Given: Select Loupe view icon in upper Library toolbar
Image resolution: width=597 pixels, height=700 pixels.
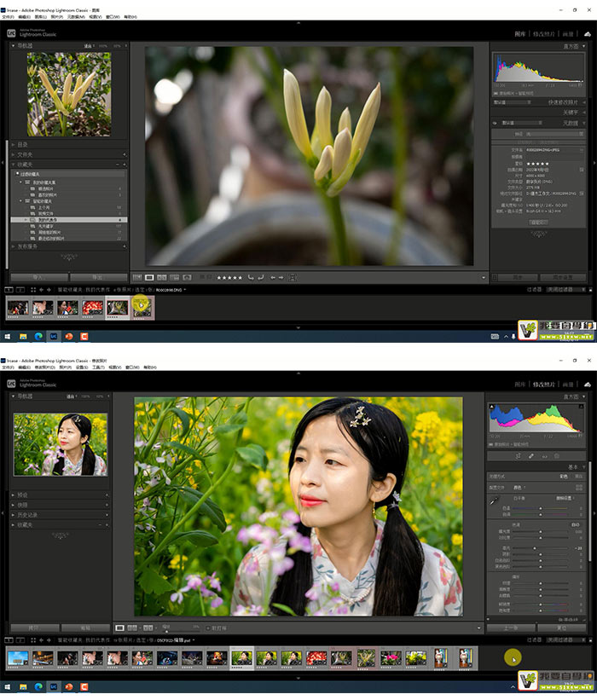Looking at the screenshot, I should (149, 278).
